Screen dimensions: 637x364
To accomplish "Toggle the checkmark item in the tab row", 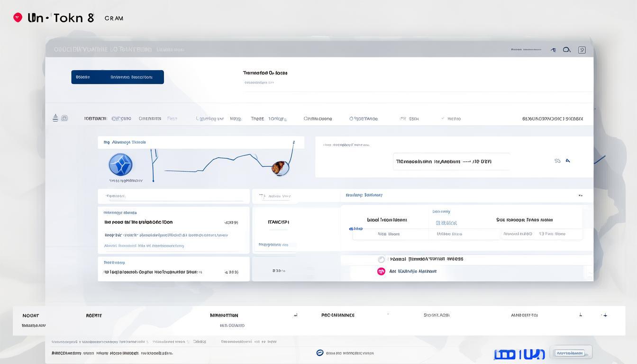I will pyautogui.click(x=443, y=118).
